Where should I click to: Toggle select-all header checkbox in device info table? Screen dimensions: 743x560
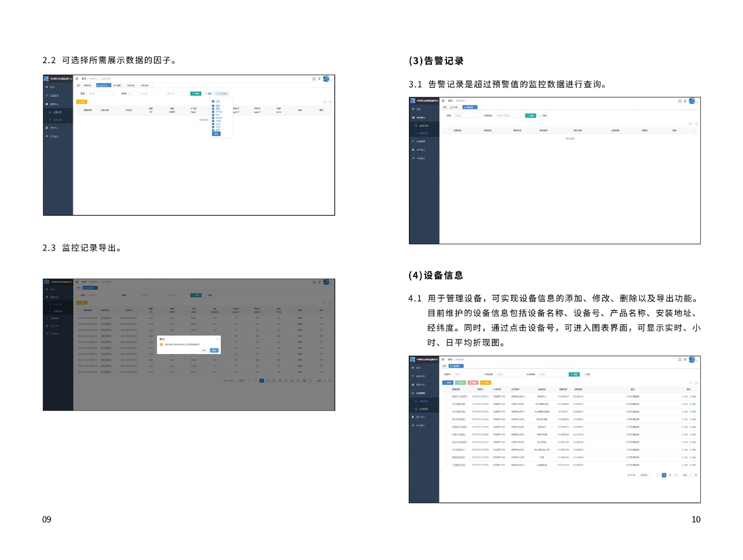447,389
